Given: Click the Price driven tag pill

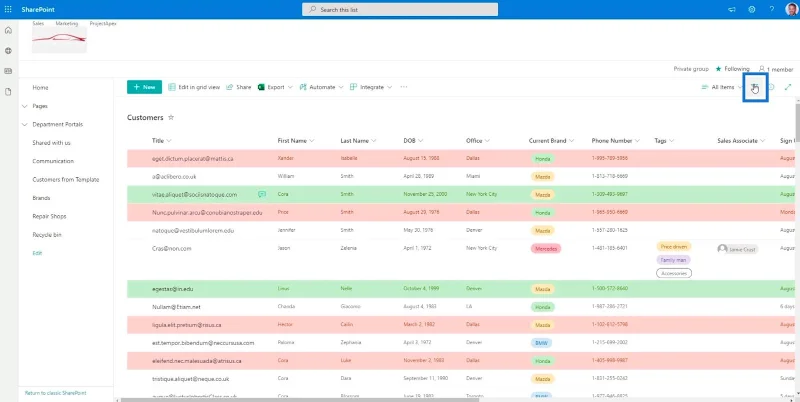Looking at the screenshot, I should coord(673,246).
